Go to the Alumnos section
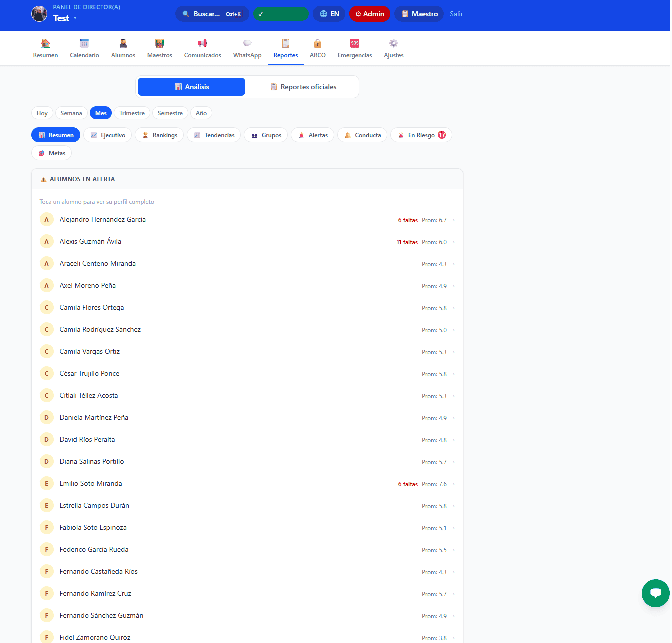 tap(123, 48)
